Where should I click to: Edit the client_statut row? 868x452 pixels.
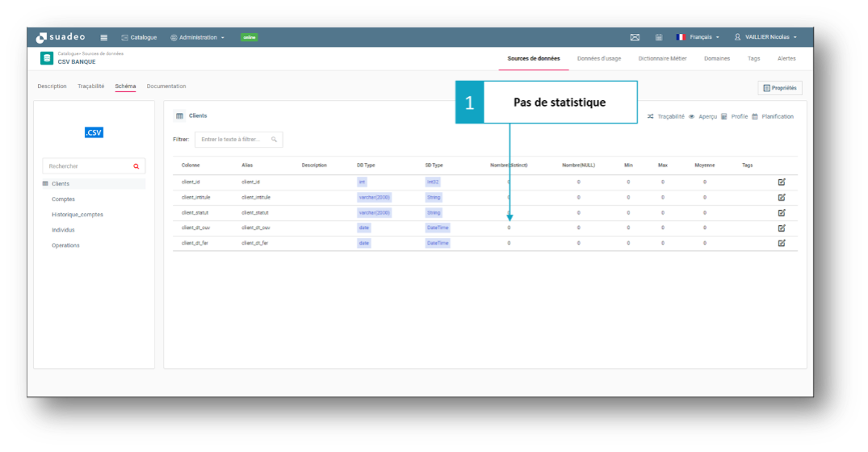tap(782, 213)
